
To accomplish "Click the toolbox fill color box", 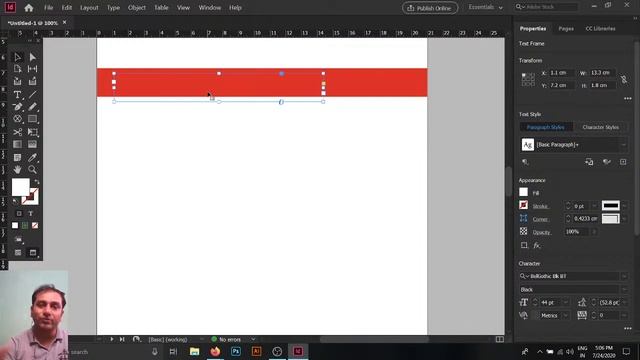I will pos(20,187).
